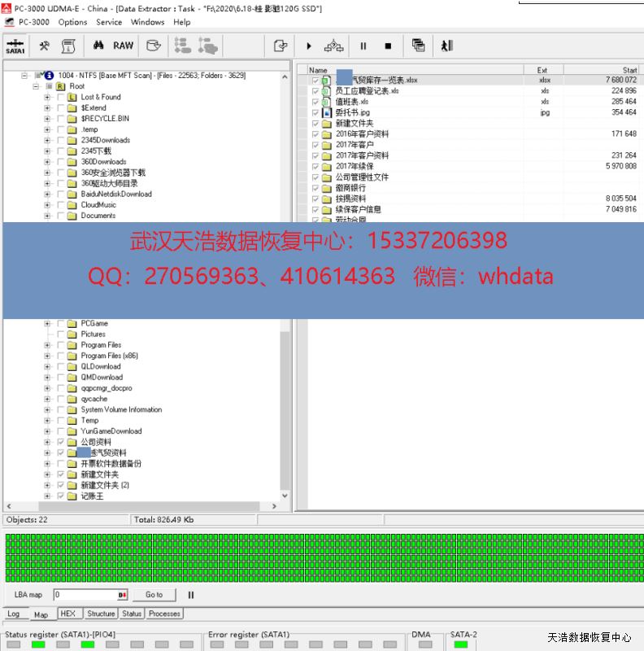Click the SATA1 port toolbar icon
The height and width of the screenshot is (651, 644).
[x=15, y=46]
